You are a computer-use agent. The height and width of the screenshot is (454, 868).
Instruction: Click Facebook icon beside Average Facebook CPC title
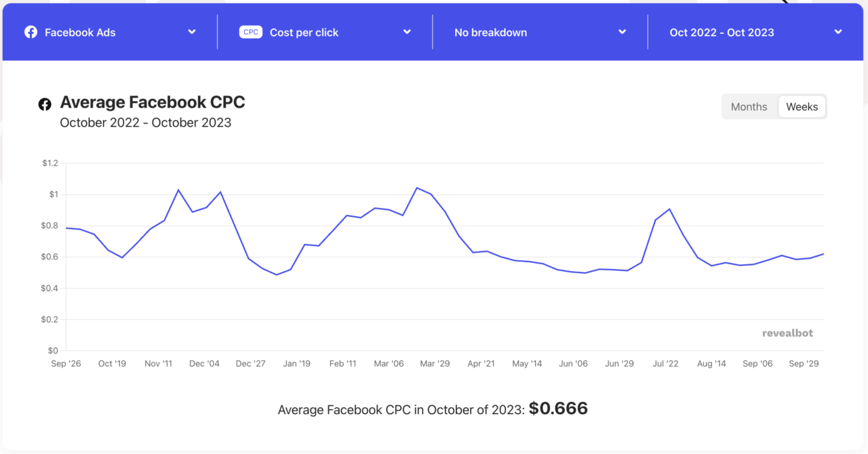tap(45, 104)
